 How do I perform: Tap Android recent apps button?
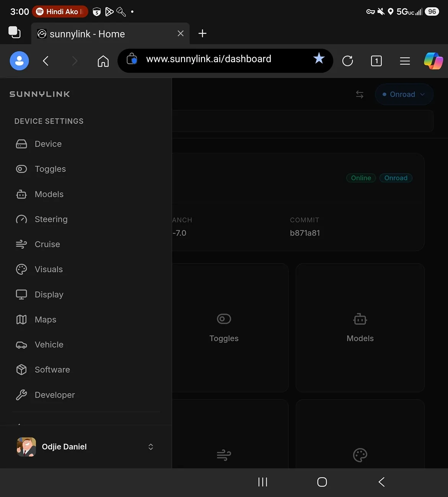[263, 482]
